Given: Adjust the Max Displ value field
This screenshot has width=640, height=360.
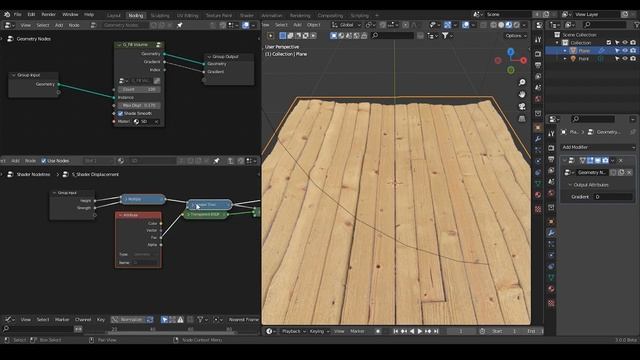Looking at the screenshot, I should click(x=139, y=105).
